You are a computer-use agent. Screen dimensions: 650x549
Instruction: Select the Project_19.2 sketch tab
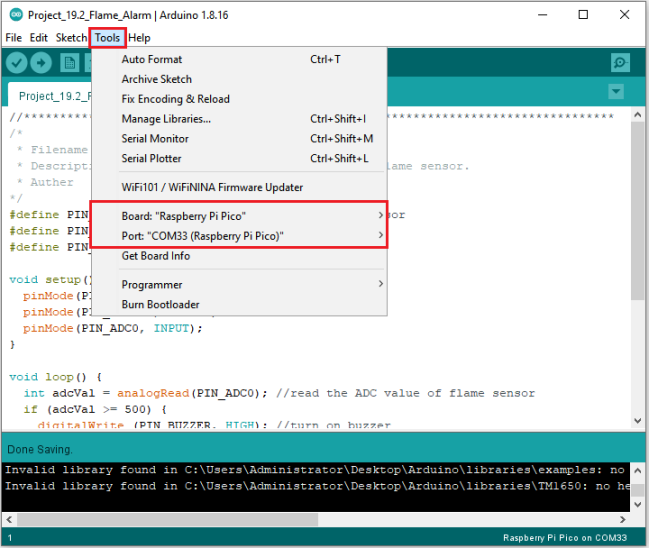51,96
